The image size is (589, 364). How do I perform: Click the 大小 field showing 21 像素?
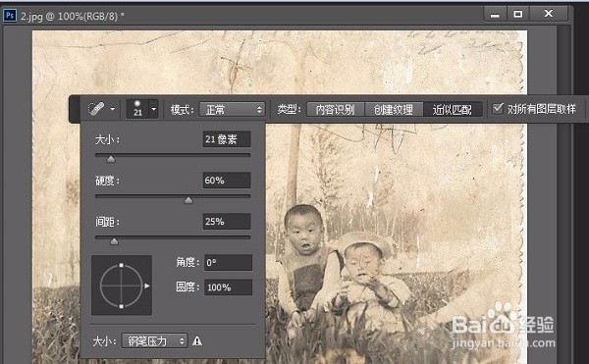pos(227,139)
